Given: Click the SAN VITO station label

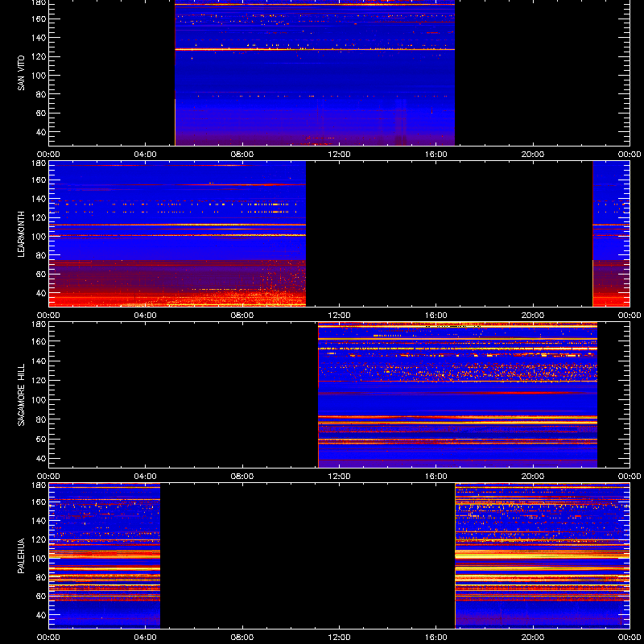Looking at the screenshot, I should click(21, 73).
